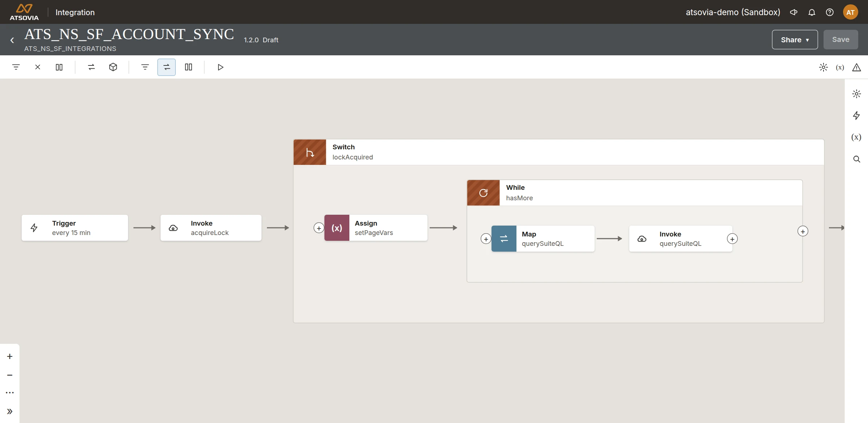The image size is (868, 423).
Task: Zoom out the canvas with the minus
Action: [x=10, y=375]
